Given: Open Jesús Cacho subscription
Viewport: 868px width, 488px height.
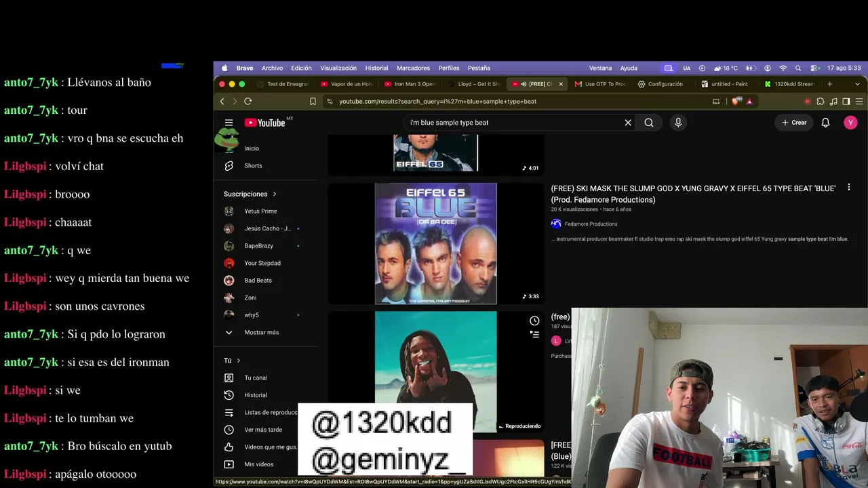Looking at the screenshot, I should [x=268, y=228].
